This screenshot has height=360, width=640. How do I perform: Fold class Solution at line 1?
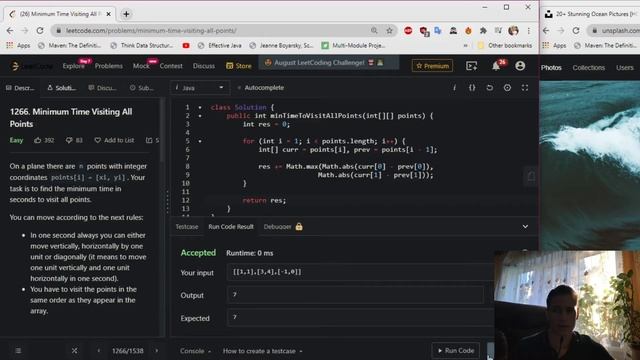200,107
